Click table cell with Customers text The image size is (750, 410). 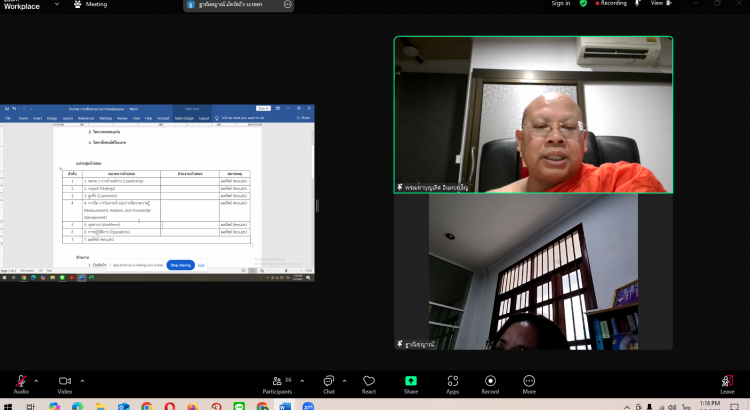pyautogui.click(x=121, y=196)
